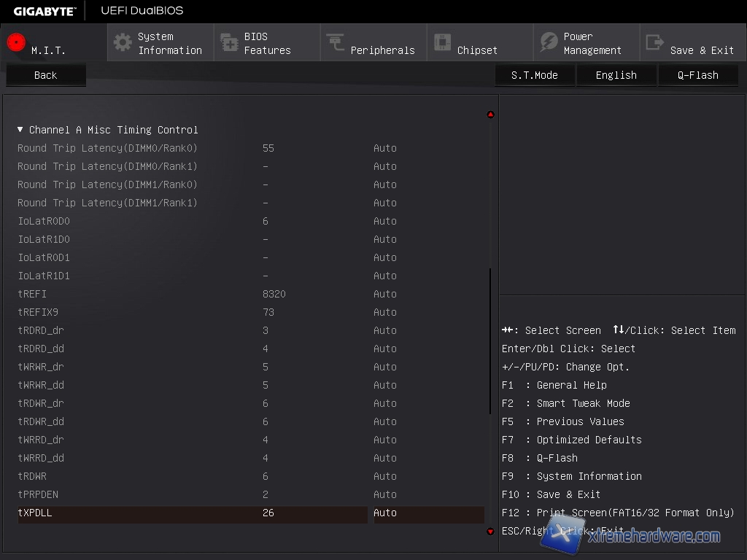Click the System Information gear icon
The image size is (747, 560).
point(123,42)
